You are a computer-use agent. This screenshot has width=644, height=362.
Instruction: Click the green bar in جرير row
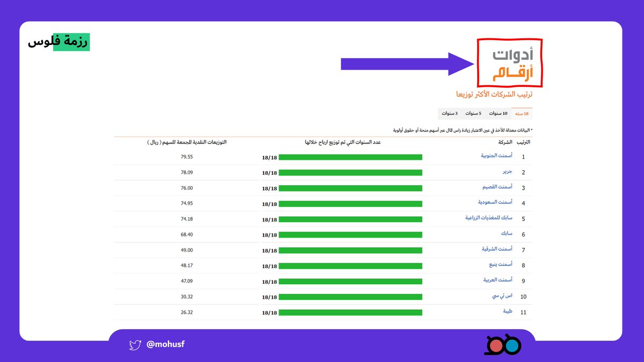(351, 173)
